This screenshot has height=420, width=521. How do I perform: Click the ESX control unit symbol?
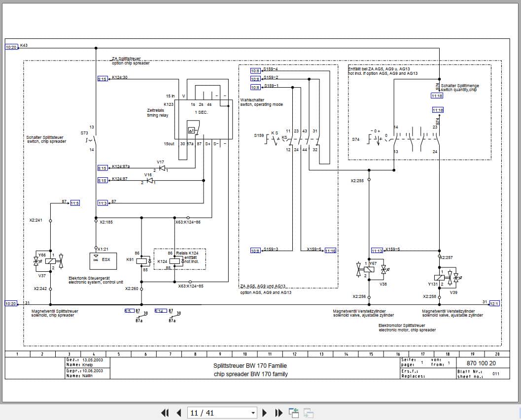pos(103,261)
